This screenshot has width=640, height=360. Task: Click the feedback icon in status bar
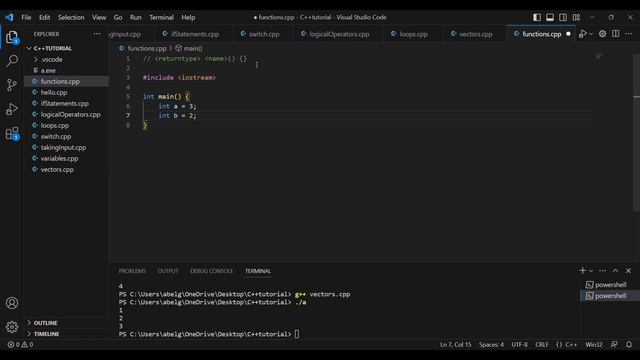[x=614, y=344]
